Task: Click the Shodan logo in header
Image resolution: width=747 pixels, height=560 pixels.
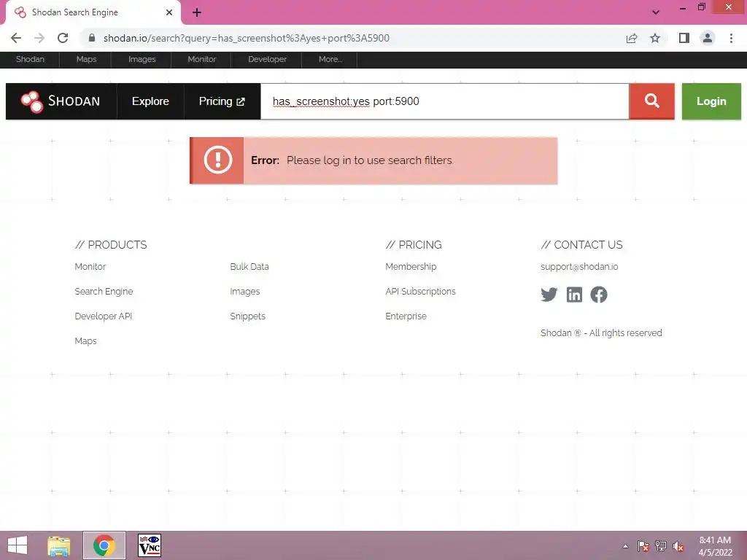Action: 61,101
